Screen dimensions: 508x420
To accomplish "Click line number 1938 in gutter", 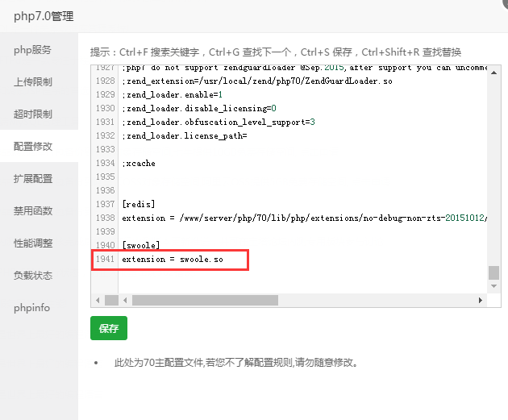I will click(105, 218).
